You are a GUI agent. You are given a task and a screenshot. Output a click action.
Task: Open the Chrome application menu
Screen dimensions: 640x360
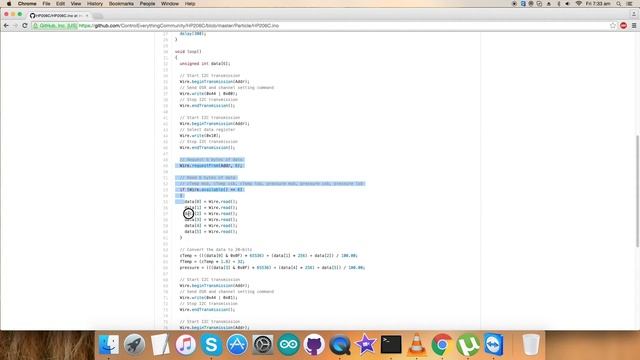click(27, 4)
